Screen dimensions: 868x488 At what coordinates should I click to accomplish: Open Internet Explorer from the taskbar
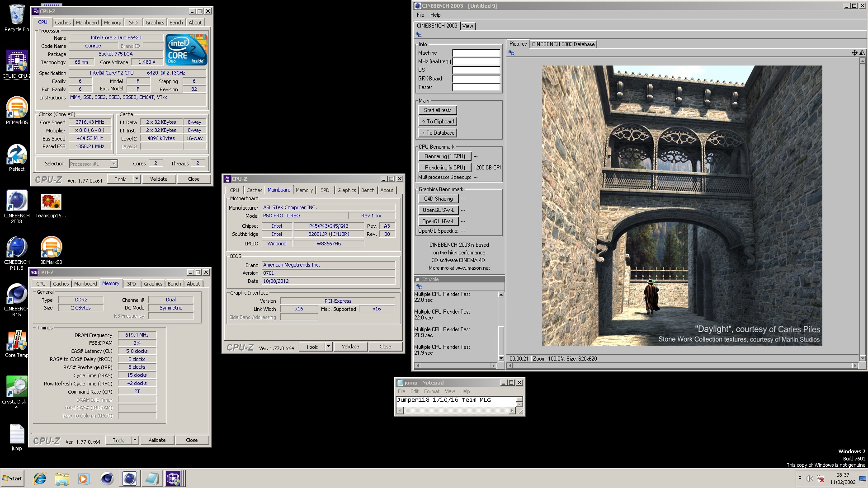[x=40, y=479]
